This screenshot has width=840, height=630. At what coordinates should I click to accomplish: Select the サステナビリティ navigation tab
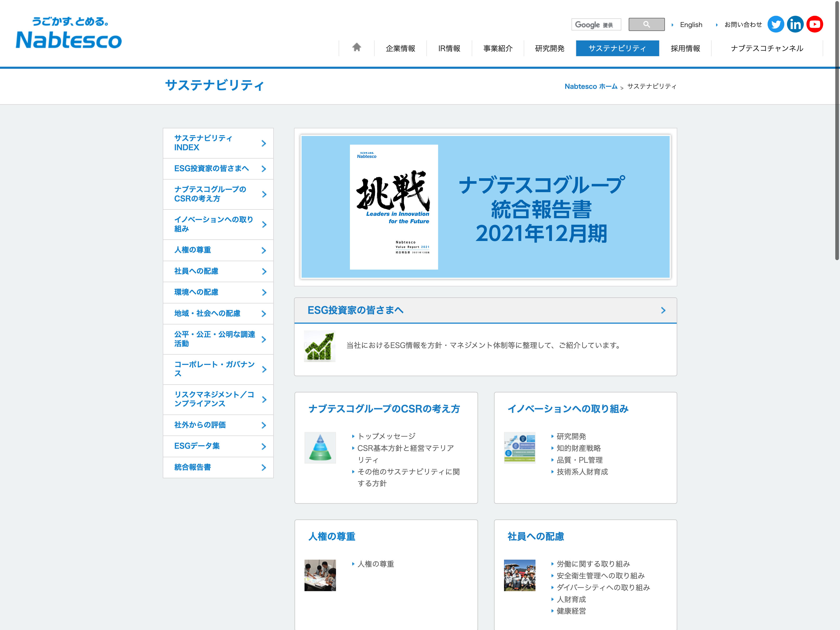click(x=617, y=48)
